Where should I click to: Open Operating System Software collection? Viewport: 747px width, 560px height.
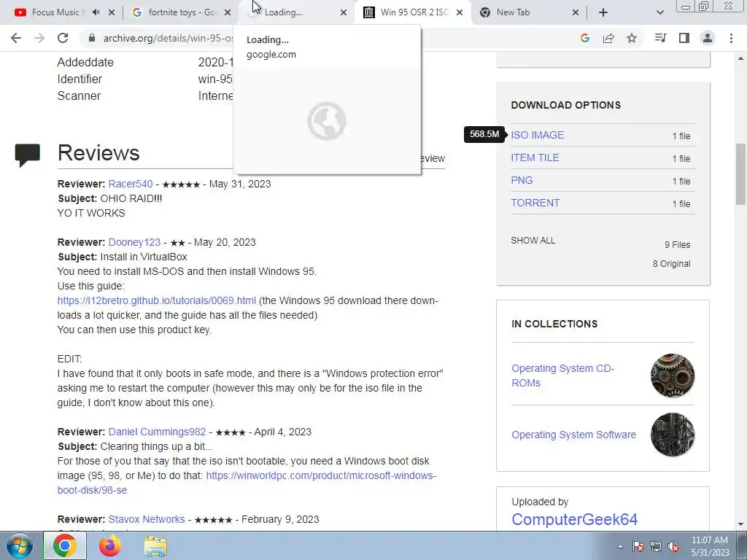[x=573, y=435]
